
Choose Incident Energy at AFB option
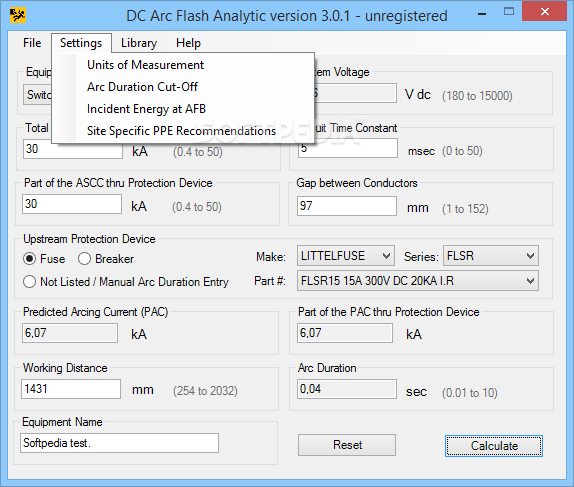tap(183, 109)
